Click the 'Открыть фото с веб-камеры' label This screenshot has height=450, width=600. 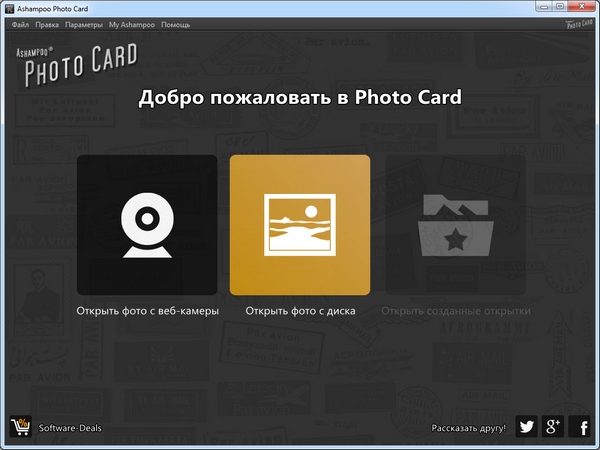pyautogui.click(x=147, y=311)
